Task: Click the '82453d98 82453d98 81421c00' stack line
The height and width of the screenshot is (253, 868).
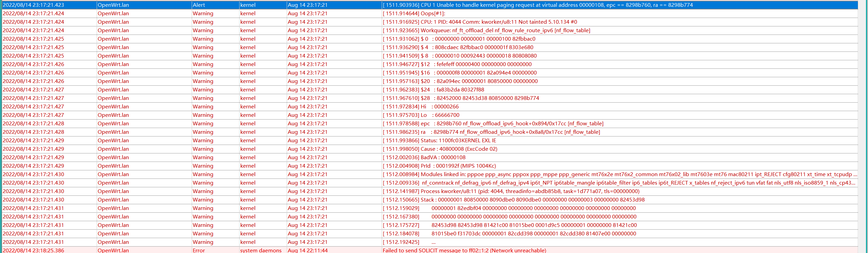Action: [510, 225]
